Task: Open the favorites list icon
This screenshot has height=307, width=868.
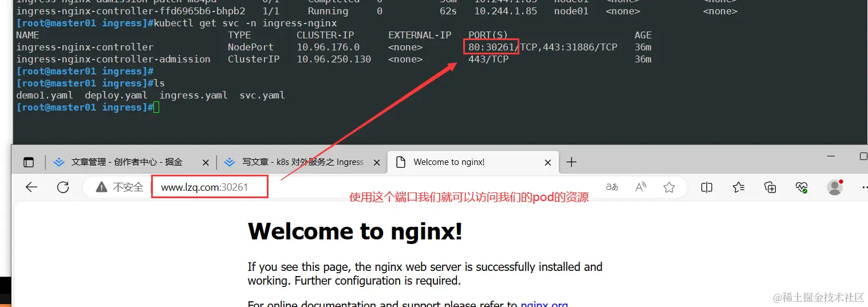Action: [x=739, y=187]
